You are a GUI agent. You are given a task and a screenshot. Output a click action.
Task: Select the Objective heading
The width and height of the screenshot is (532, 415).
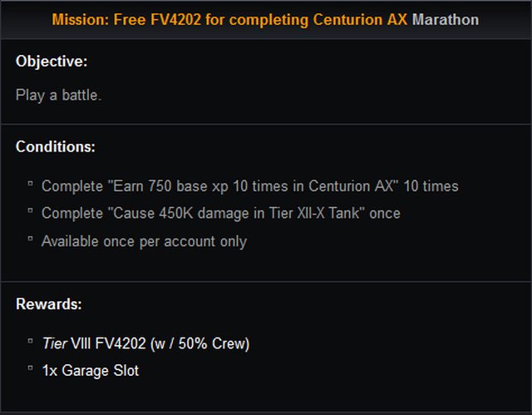coord(52,62)
